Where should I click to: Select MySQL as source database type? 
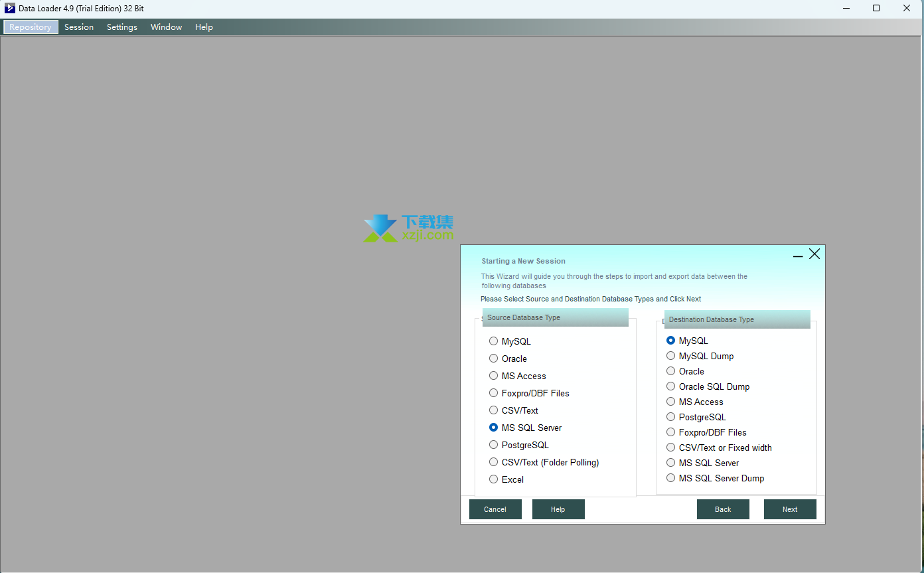[x=510, y=341]
